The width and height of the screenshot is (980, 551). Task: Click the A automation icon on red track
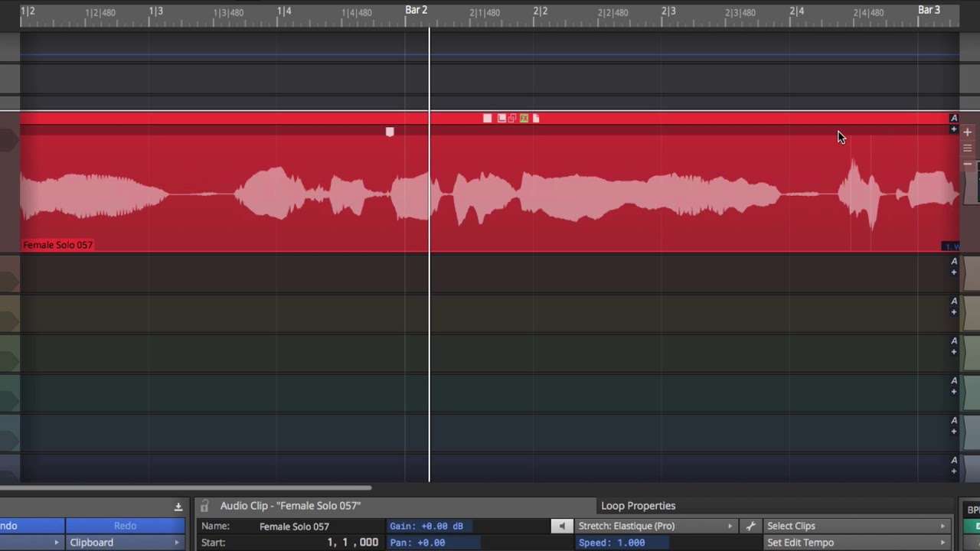coord(954,118)
